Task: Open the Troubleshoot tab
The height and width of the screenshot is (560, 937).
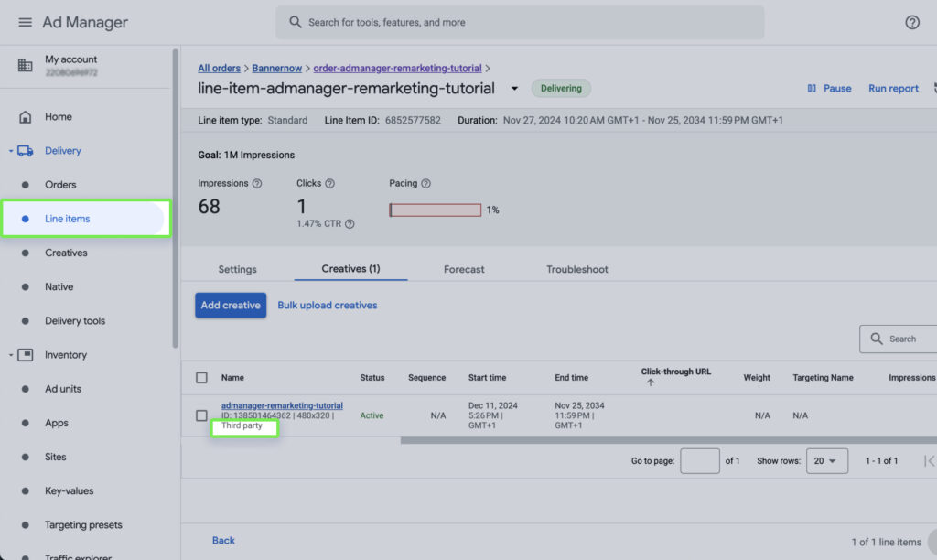Action: click(576, 270)
